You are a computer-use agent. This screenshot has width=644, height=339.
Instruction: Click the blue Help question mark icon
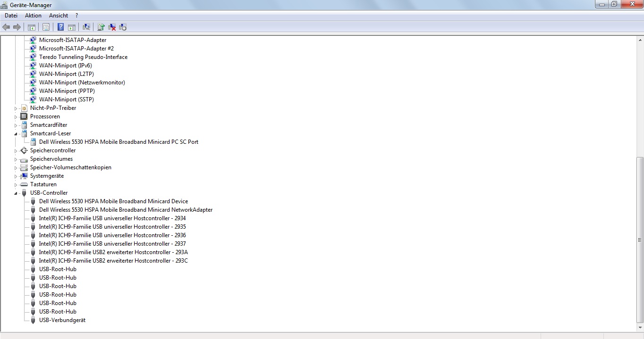tap(60, 27)
